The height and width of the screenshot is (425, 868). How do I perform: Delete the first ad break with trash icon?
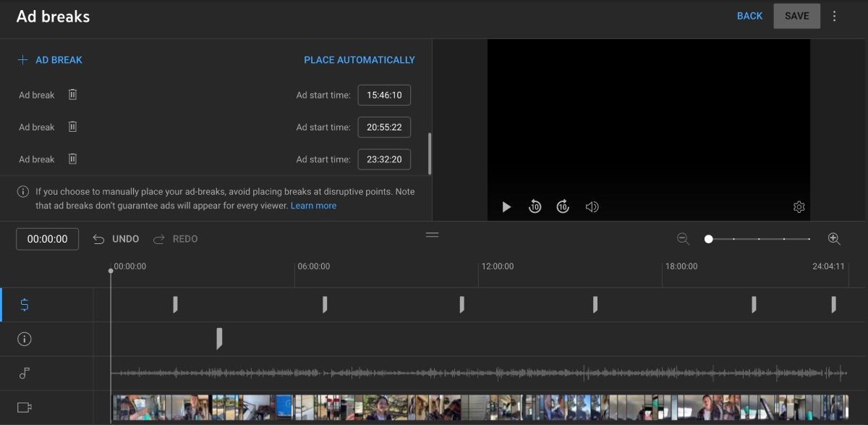[72, 94]
